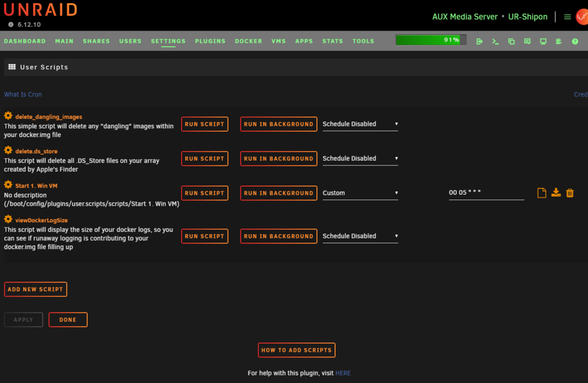Delete log trash icon for Start 1. Win VM

tap(570, 193)
